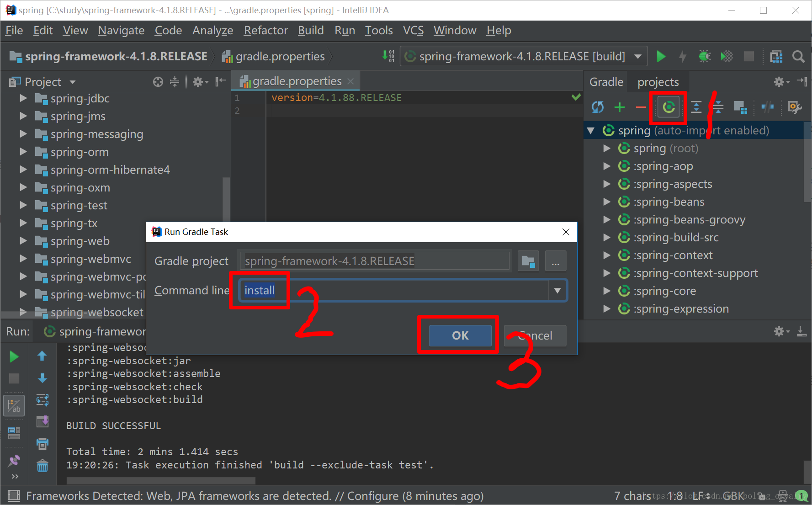Select the gradle.properties editor tab
Viewport: 812px width, 505px height.
(x=297, y=81)
